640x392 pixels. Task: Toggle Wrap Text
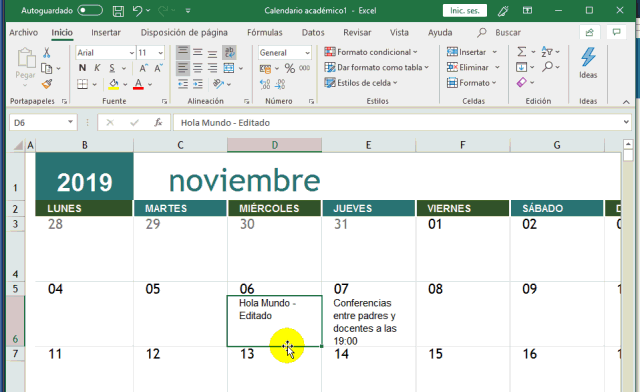point(229,52)
